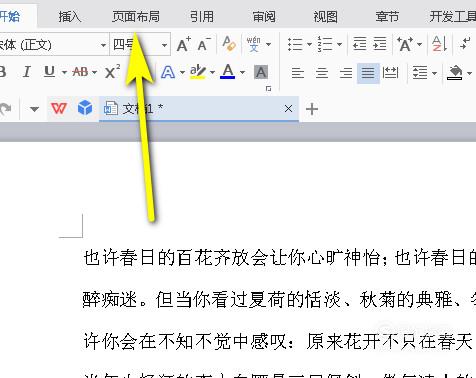Toggle italic formatting
This screenshot has width=476, height=378.
tap(27, 72)
